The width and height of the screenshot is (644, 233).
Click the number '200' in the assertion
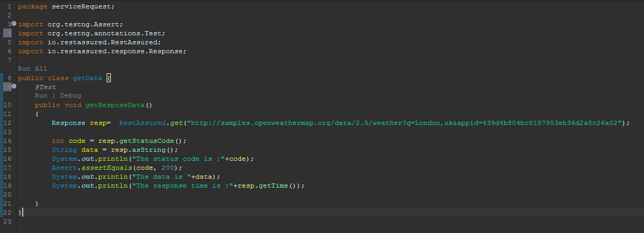168,168
